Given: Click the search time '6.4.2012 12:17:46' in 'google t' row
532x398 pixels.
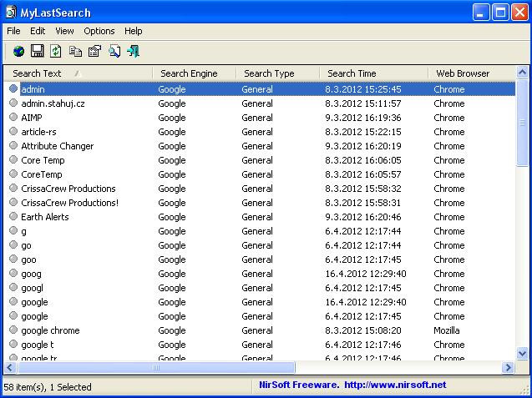Looking at the screenshot, I should (x=363, y=345).
